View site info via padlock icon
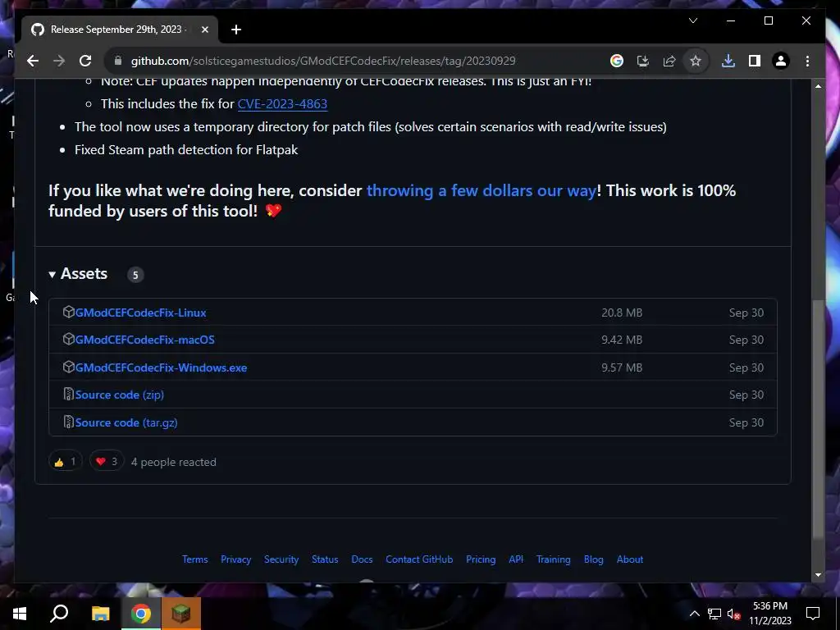Viewport: 840px width, 630px height. point(118,61)
